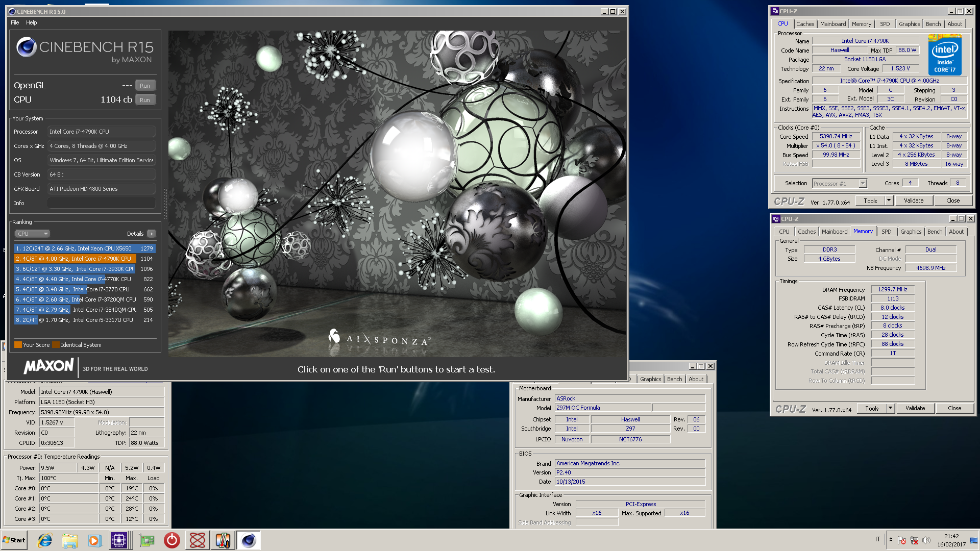The image size is (980, 551).
Task: Click the orange Your Score legend swatch
Action: pos(18,345)
